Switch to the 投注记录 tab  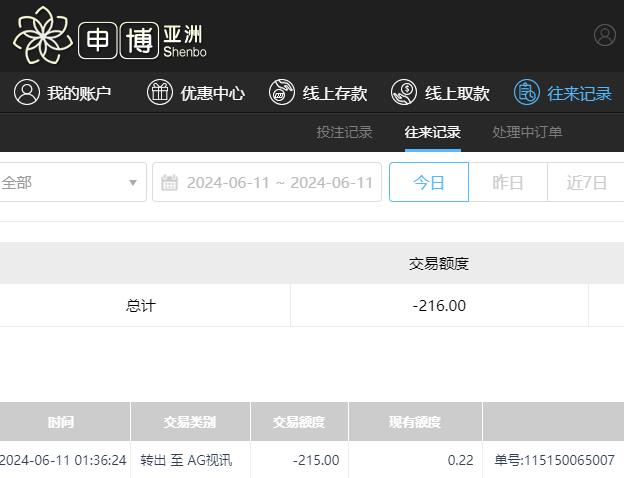344,132
